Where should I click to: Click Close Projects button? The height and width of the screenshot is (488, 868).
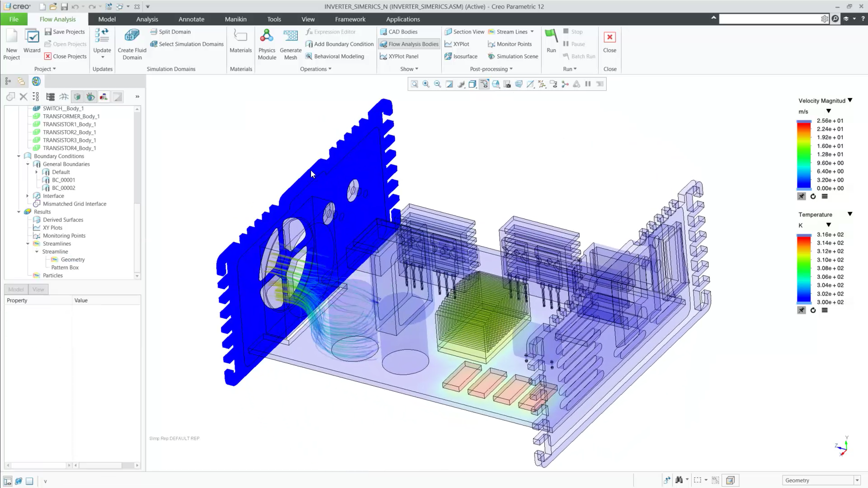tap(66, 56)
